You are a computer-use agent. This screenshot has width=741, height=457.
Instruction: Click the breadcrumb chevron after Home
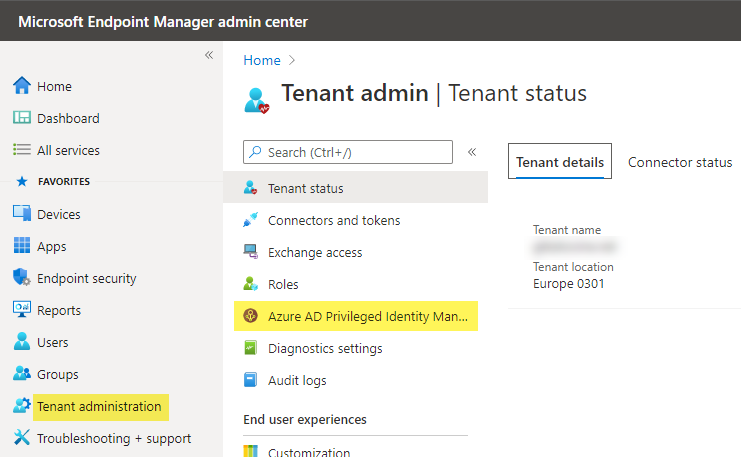coord(292,60)
